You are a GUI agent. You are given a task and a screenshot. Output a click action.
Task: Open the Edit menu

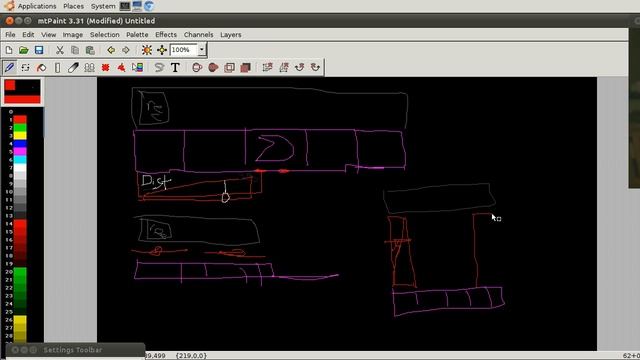[28, 35]
